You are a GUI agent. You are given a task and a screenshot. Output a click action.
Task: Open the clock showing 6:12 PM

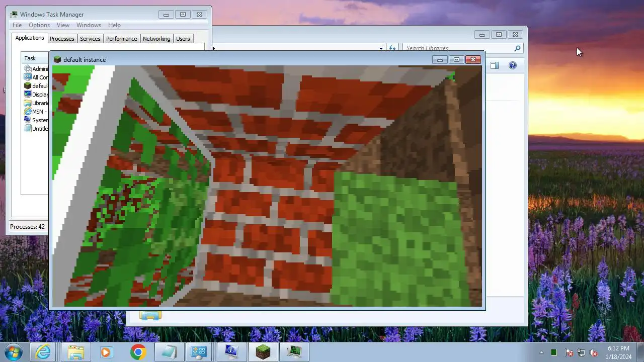coord(618,352)
